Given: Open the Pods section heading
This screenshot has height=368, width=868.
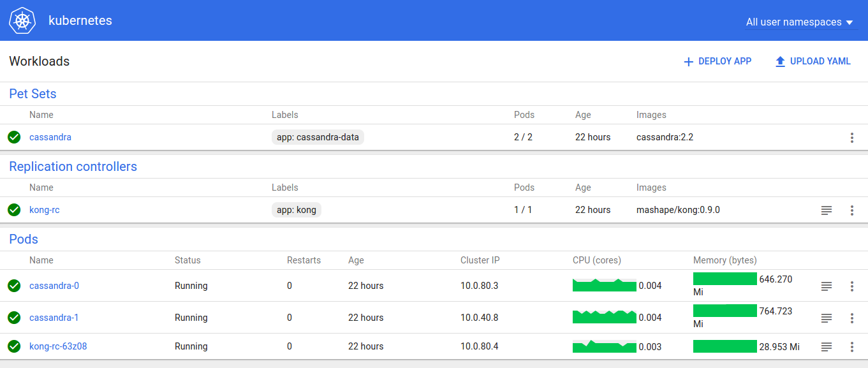Looking at the screenshot, I should tap(24, 239).
